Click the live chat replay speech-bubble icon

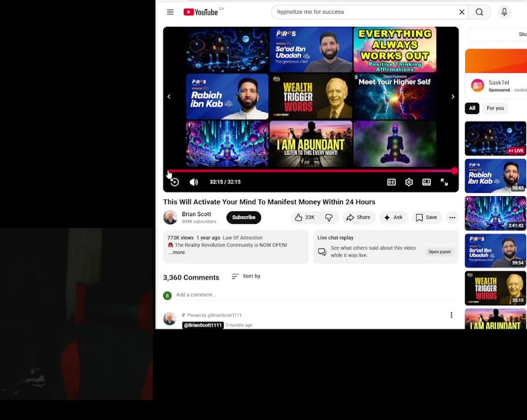click(322, 251)
